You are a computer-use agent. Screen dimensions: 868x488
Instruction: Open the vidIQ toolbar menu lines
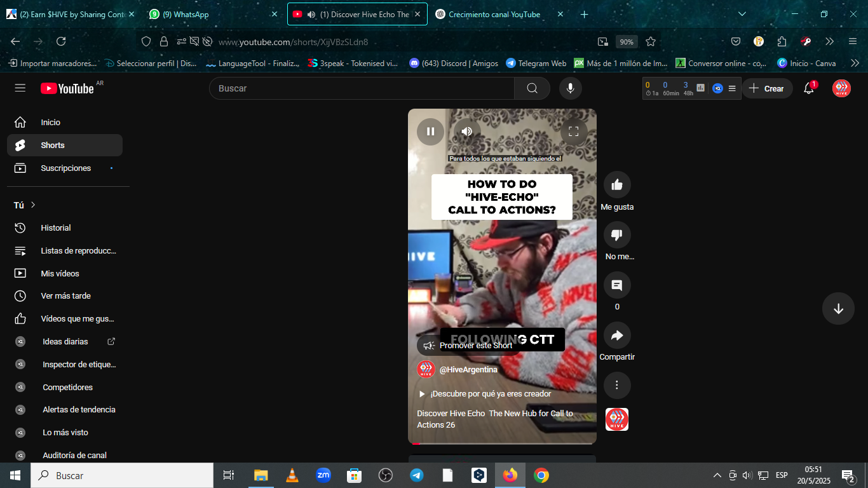732,88
